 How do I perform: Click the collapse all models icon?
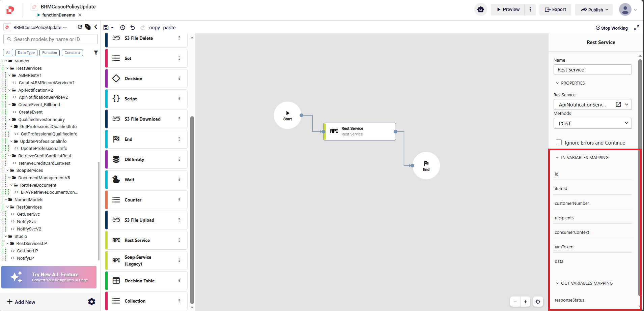tap(88, 27)
